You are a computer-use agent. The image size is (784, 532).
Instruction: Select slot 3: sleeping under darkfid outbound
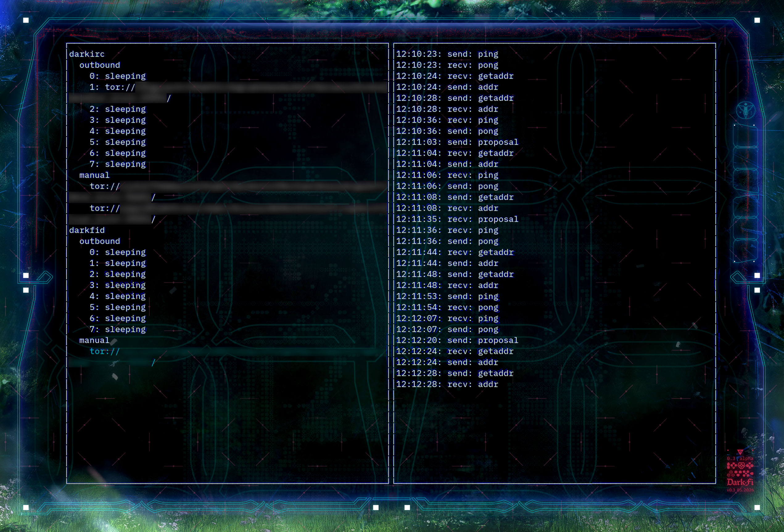click(118, 285)
